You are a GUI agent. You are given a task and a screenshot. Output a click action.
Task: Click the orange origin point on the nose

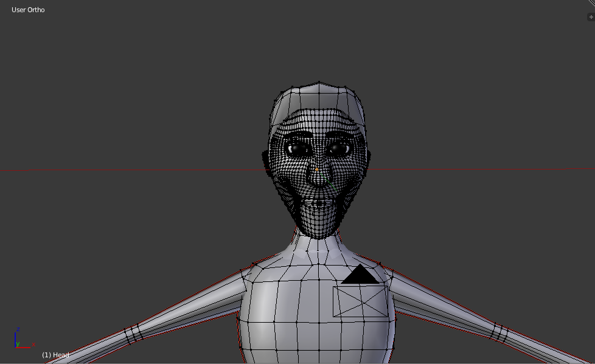point(317,170)
